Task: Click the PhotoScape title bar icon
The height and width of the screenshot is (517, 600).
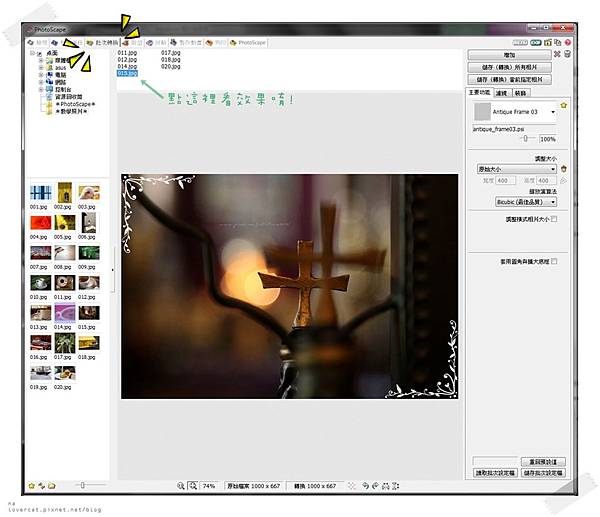Action: (x=30, y=29)
